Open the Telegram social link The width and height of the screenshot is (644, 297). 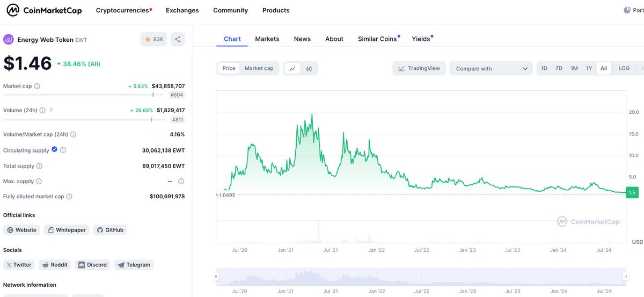[134, 265]
